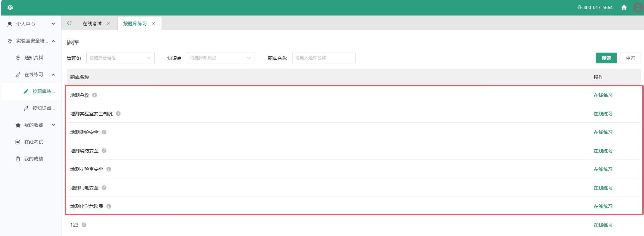Click the home icon in header

coord(624,7)
